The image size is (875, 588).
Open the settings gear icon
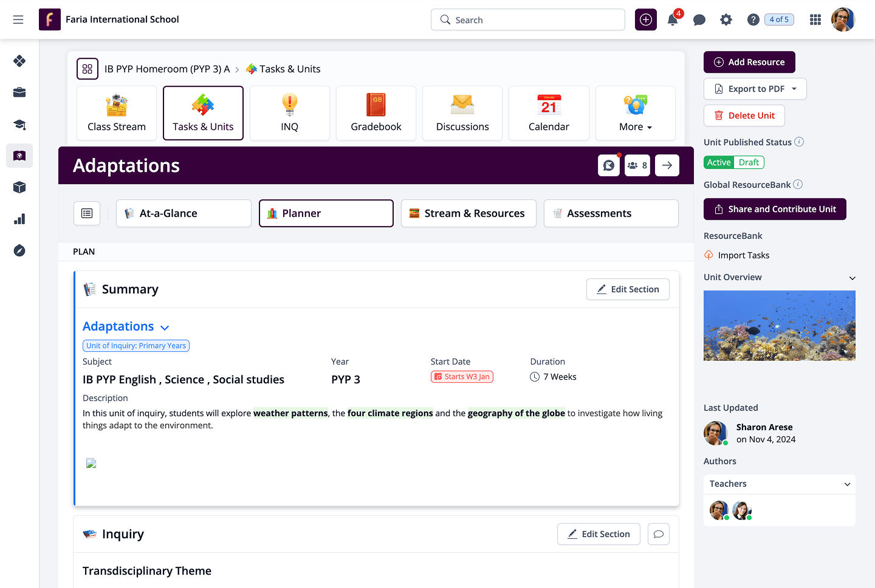coord(726,20)
